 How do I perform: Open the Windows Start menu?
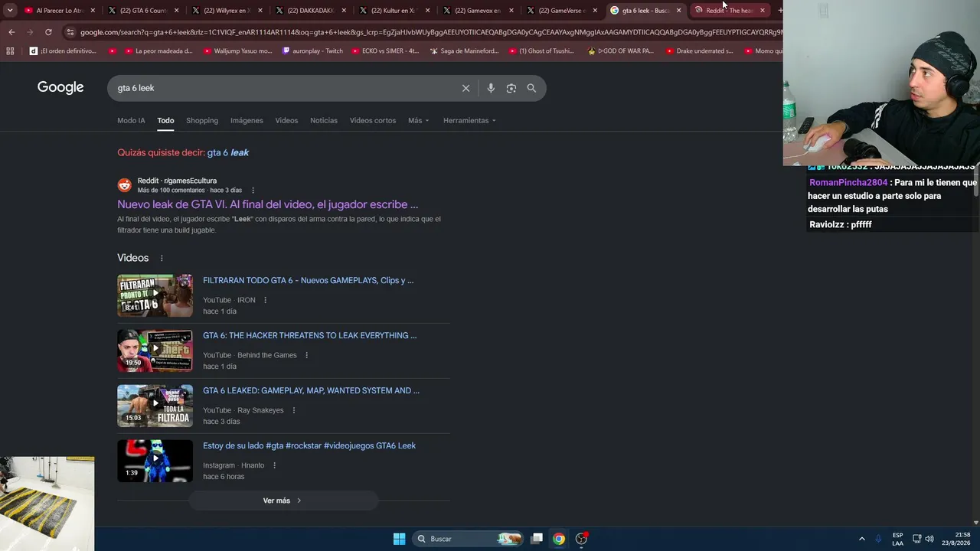pos(399,539)
